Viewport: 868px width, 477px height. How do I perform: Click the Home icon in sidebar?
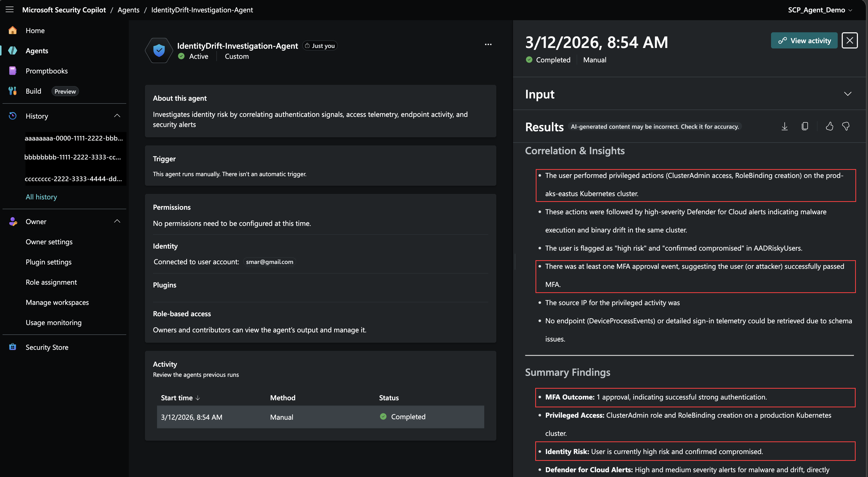pyautogui.click(x=12, y=30)
